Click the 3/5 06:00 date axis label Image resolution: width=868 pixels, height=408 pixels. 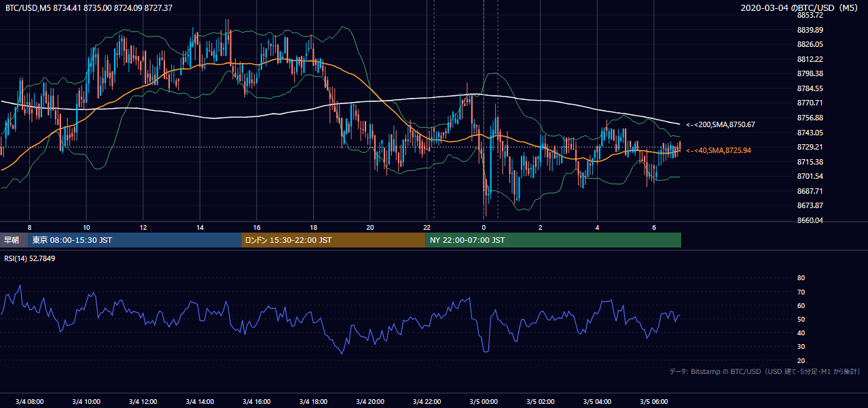pos(654,401)
